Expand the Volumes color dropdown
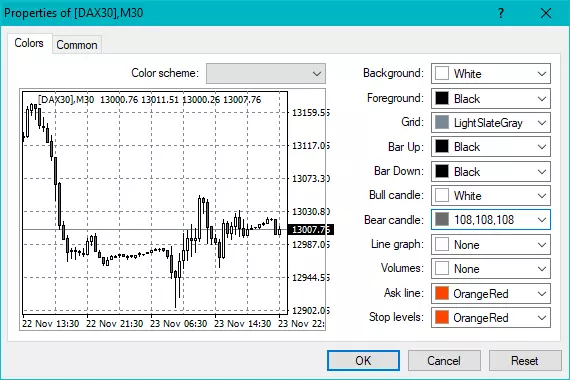The image size is (570, 380). 491,269
